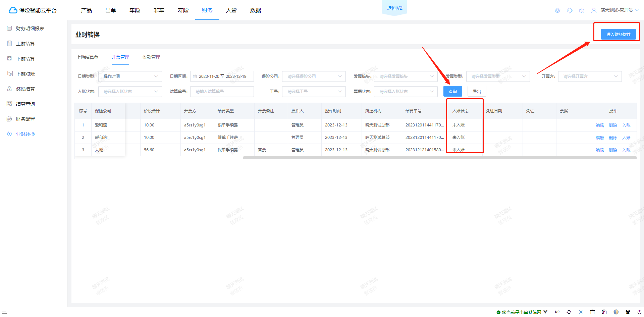The image size is (644, 317).
Task: Open the 人管 top menu
Action: tap(231, 10)
